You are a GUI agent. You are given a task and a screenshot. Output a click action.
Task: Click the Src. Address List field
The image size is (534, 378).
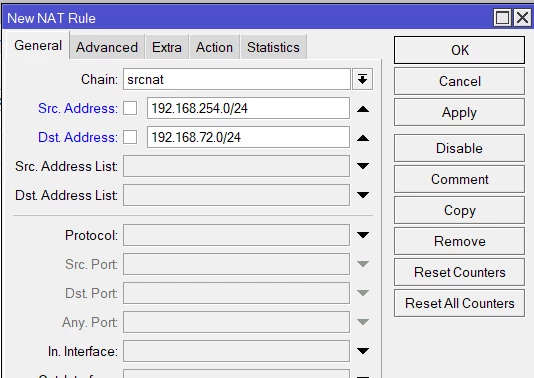[236, 166]
